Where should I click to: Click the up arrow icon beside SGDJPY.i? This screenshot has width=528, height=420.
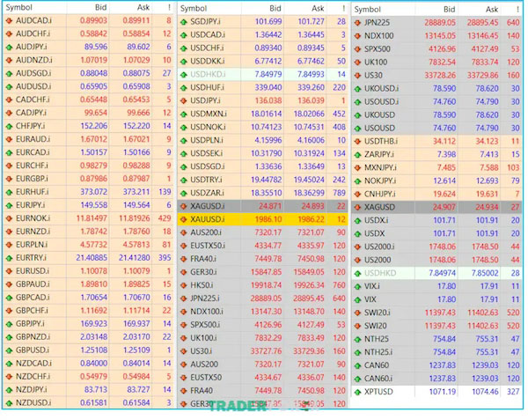184,22
